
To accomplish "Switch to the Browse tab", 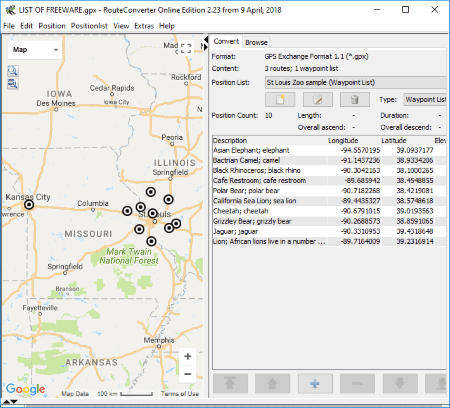I will click(x=256, y=42).
